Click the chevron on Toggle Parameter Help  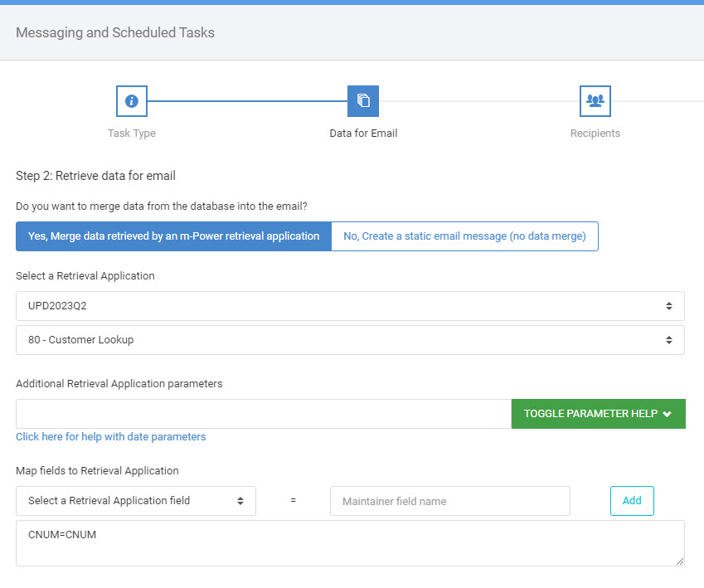point(668,414)
